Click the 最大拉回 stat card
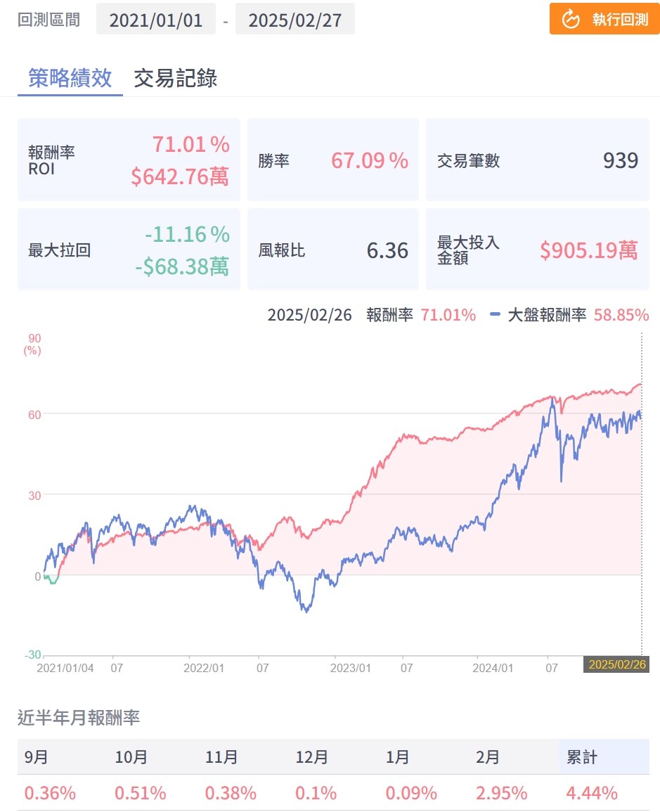The height and width of the screenshot is (812, 660). 129,250
